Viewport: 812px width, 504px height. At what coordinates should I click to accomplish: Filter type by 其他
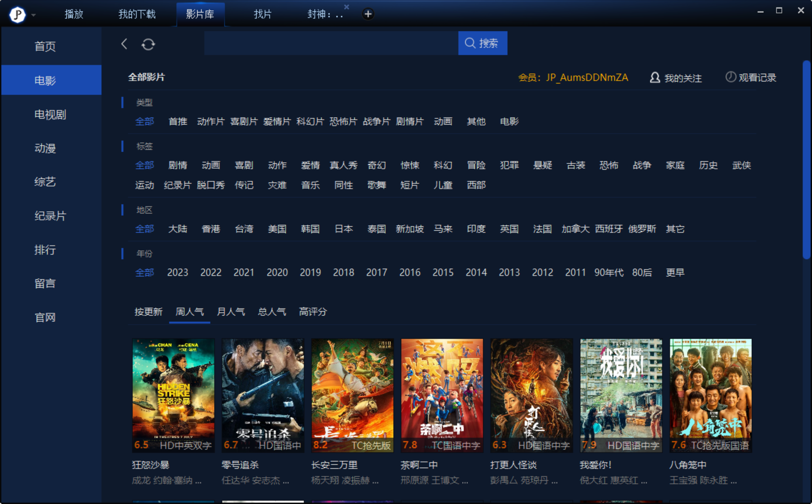(476, 121)
